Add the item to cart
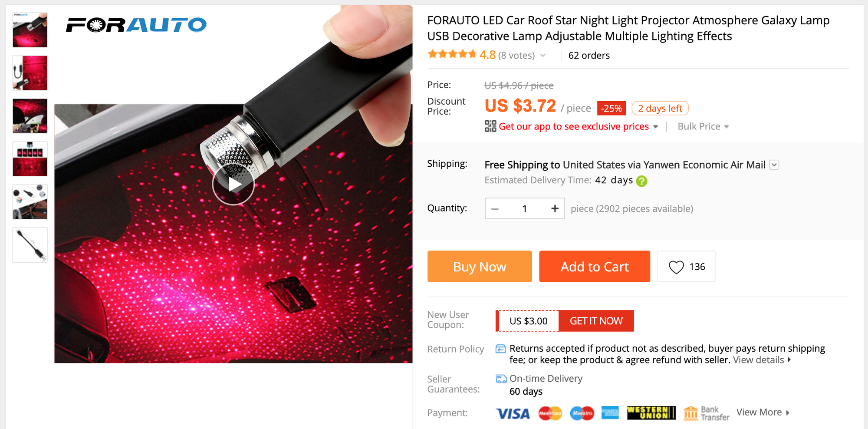Viewport: 868px width, 429px height. tap(595, 267)
